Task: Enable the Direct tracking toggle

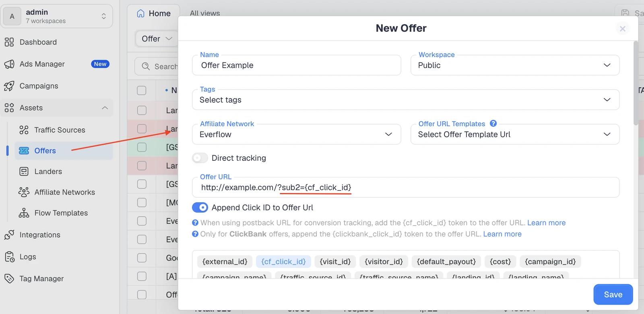Action: coord(200,158)
